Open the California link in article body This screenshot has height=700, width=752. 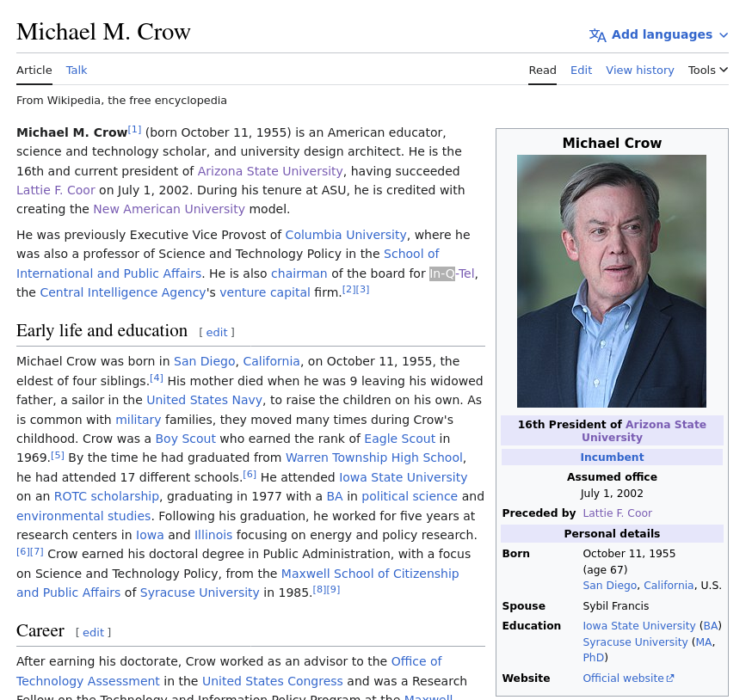(x=271, y=361)
